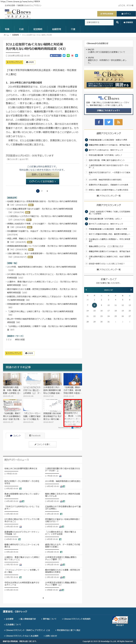Click next page arrow under article
136x644 pixels.
[47, 191]
